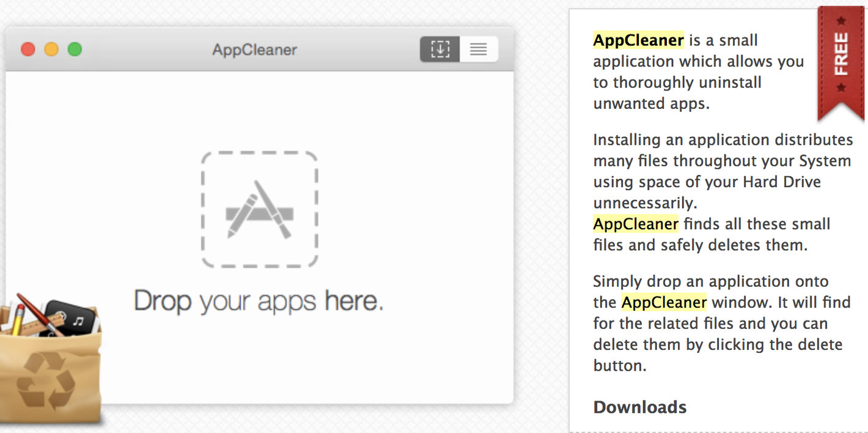The image size is (868, 433).
Task: Click the text 'Installing an application distributes'
Action: click(x=723, y=140)
